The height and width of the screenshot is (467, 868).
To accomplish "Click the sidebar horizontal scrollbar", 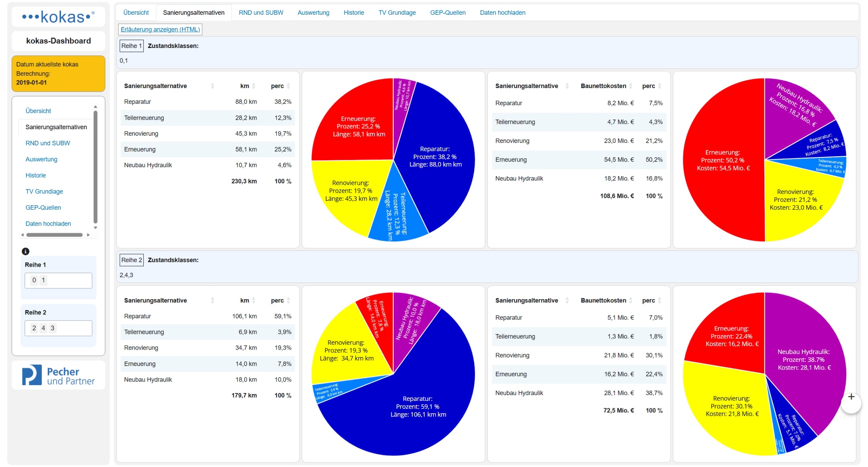I will click(x=55, y=235).
